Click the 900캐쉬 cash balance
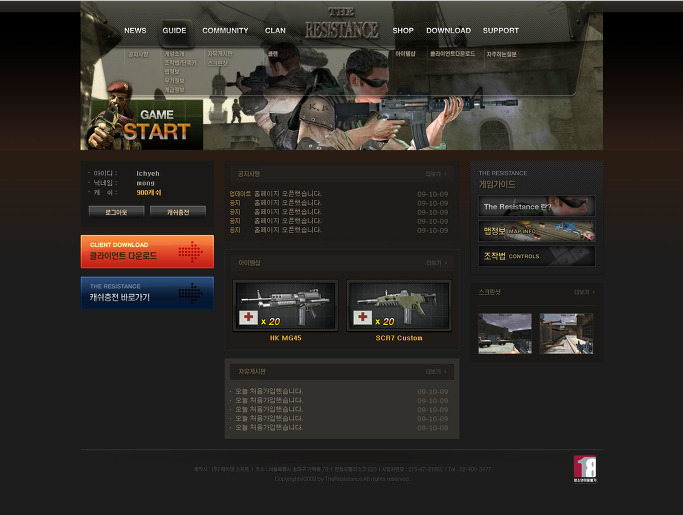 (x=149, y=193)
